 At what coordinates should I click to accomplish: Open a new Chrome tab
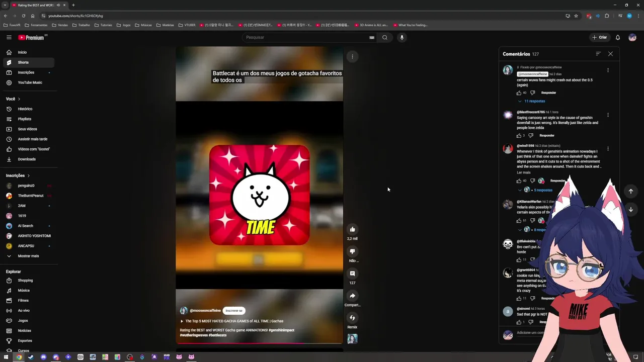click(73, 5)
